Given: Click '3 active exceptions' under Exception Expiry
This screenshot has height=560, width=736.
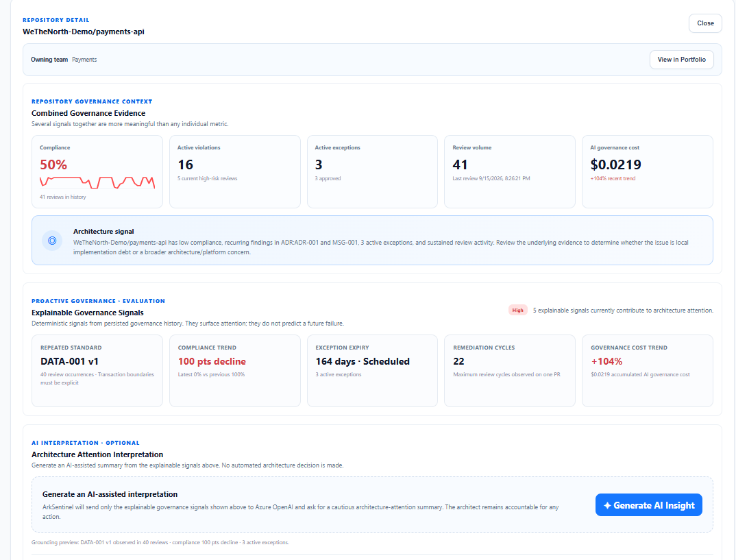Looking at the screenshot, I should pos(339,374).
